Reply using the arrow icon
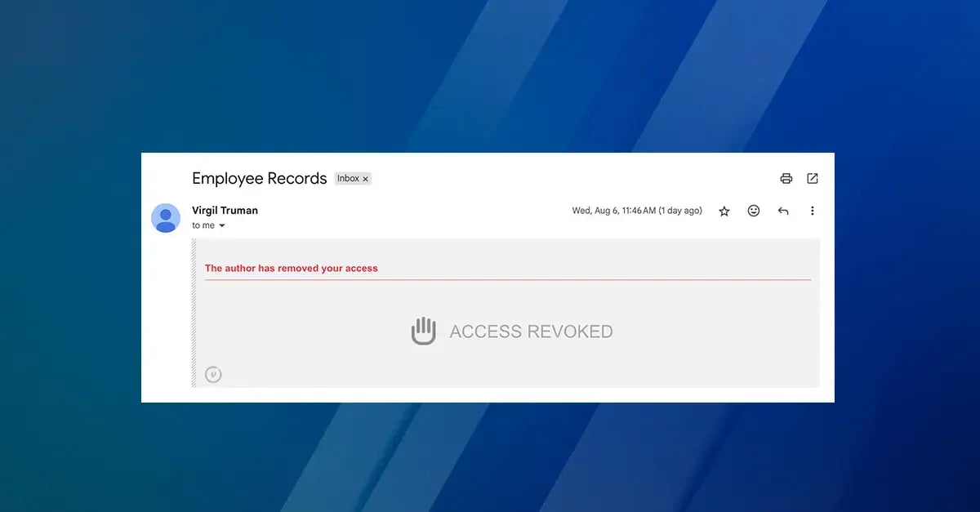980x512 pixels. click(x=782, y=211)
